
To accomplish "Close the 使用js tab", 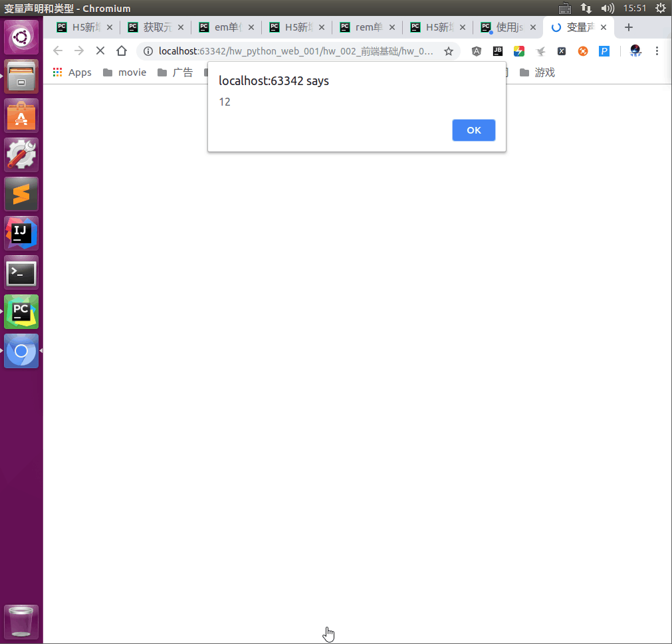I will [533, 27].
